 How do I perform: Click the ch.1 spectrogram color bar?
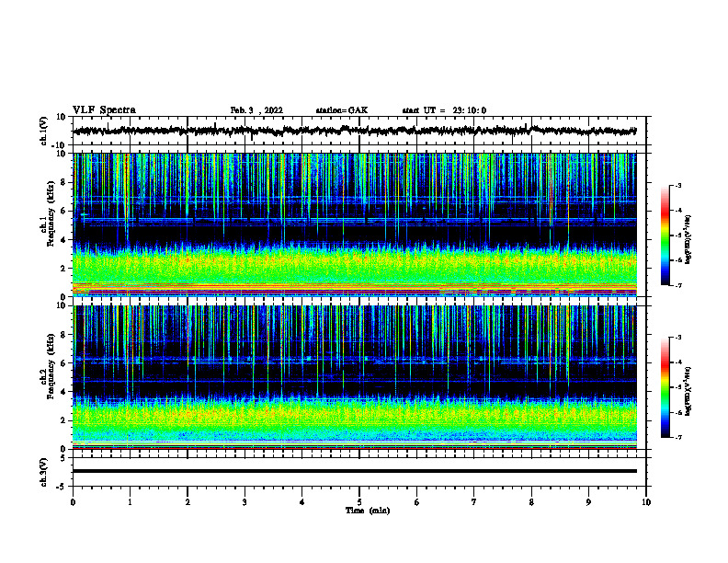click(x=665, y=236)
